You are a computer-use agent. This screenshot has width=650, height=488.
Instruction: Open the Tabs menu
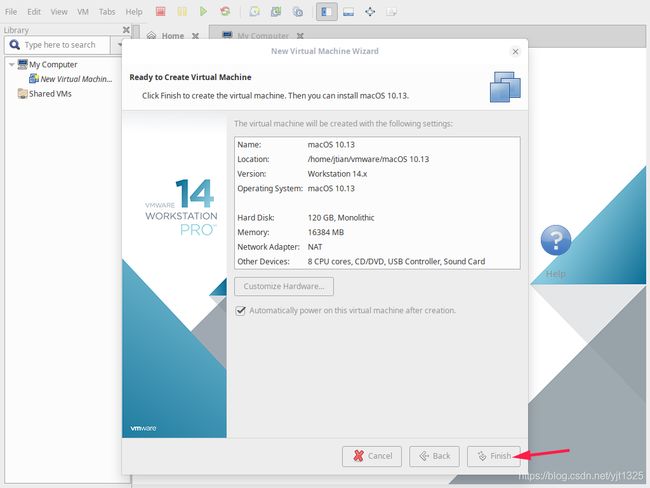pos(107,12)
